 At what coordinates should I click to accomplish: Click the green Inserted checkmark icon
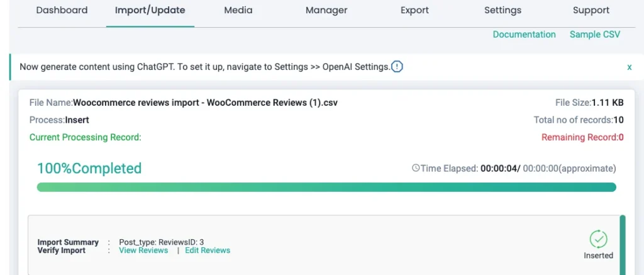coord(598,239)
